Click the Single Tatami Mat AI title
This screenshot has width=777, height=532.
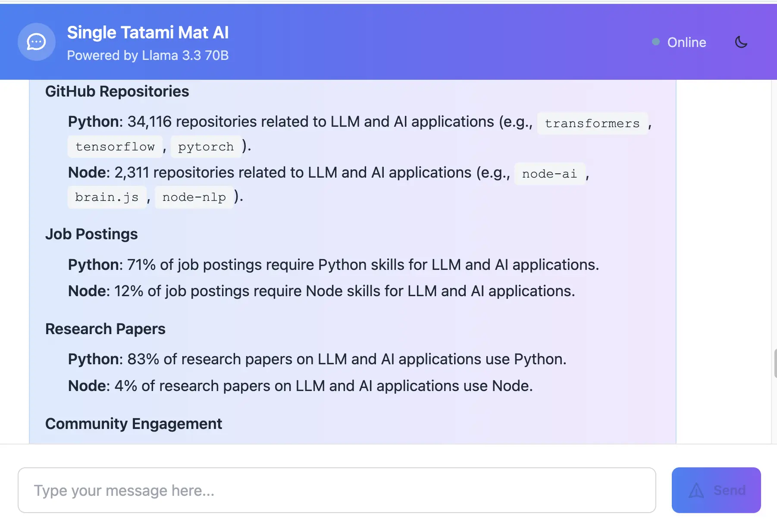point(148,33)
